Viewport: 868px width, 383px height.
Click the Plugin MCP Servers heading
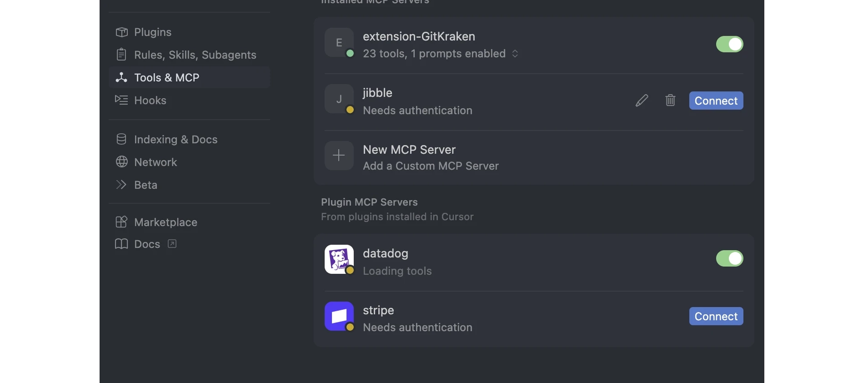coord(369,202)
